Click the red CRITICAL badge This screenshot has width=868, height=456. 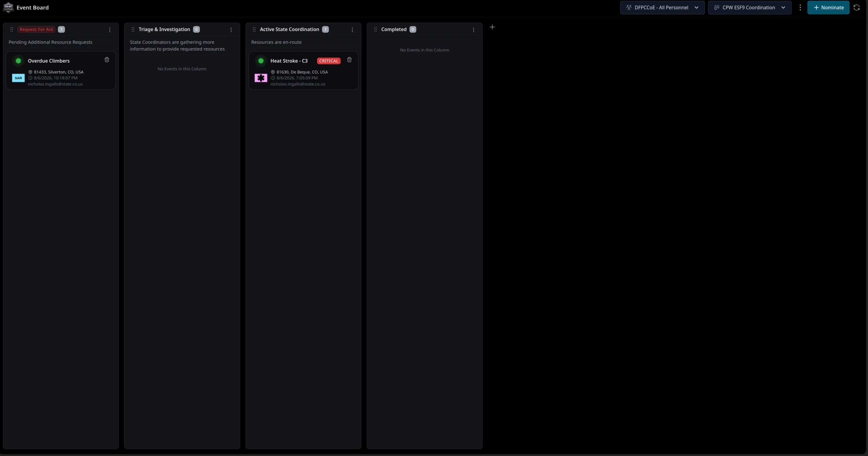[x=329, y=61]
